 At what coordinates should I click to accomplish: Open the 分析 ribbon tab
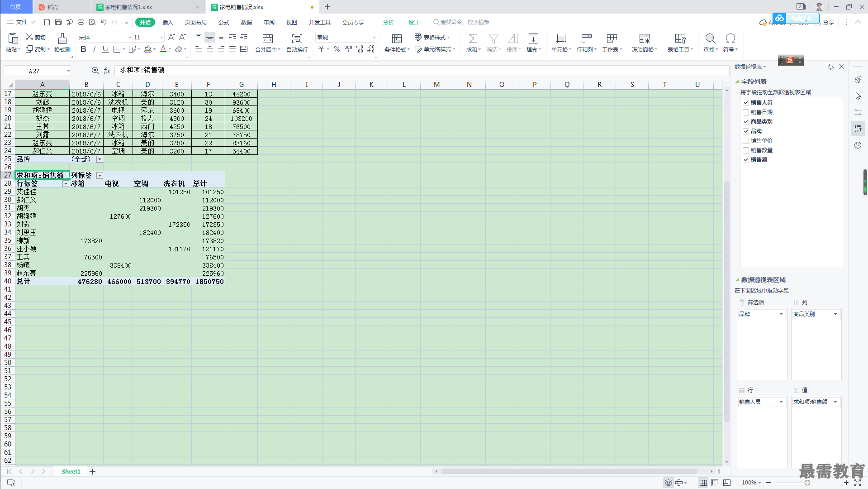pyautogui.click(x=389, y=22)
